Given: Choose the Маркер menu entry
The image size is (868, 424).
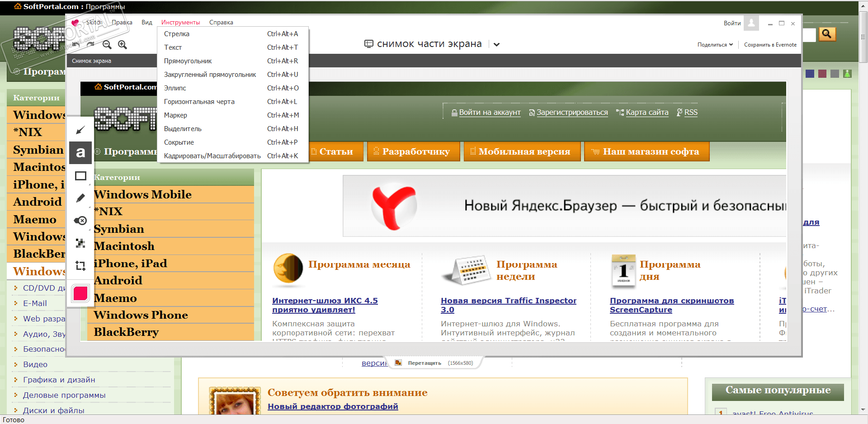Looking at the screenshot, I should (x=233, y=115).
